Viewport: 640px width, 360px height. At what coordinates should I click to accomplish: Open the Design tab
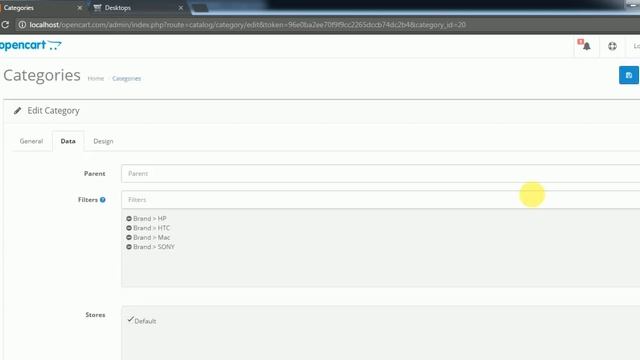(103, 141)
